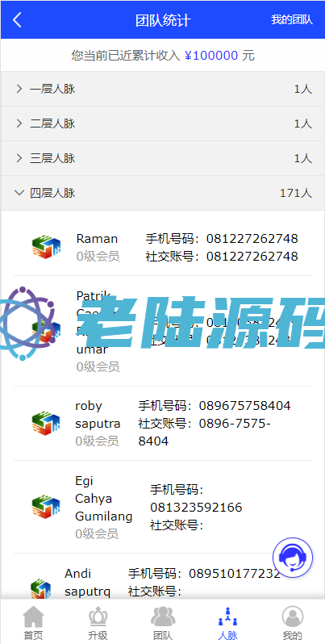The image size is (325, 644).
Task: Expand the 一层人脉 section
Action: tap(163, 89)
